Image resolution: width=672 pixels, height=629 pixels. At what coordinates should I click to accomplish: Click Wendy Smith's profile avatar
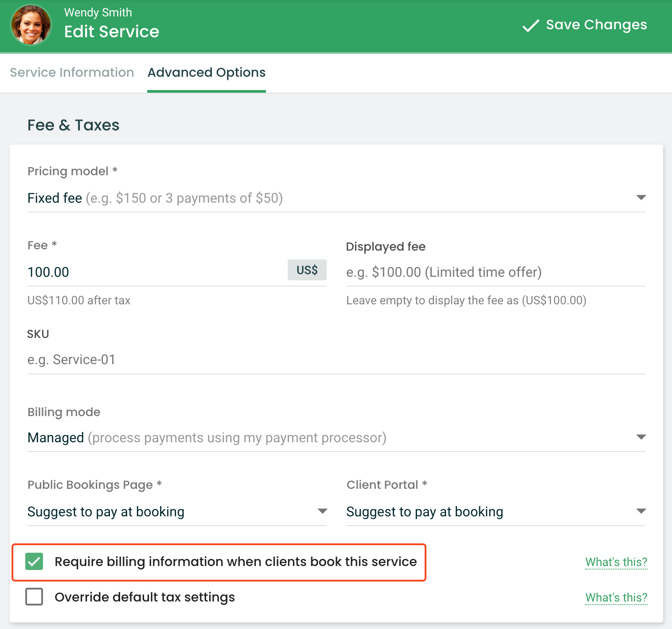[x=31, y=25]
